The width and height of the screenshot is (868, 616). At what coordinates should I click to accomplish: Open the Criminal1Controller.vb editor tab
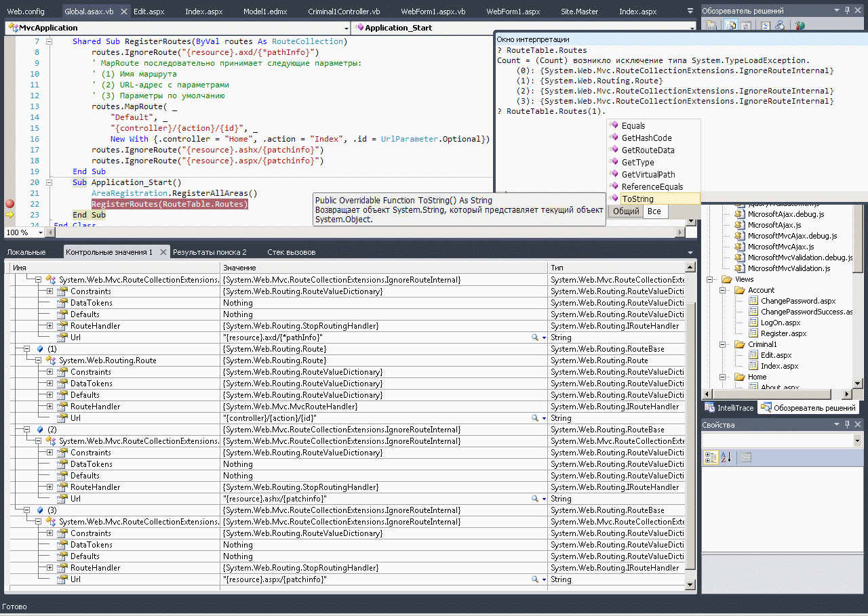coord(344,12)
